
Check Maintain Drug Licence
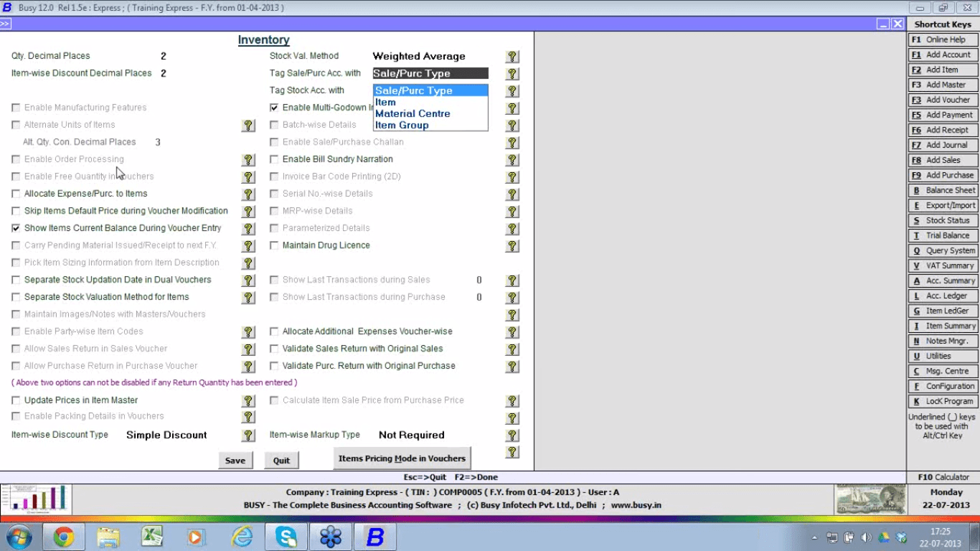tap(274, 245)
